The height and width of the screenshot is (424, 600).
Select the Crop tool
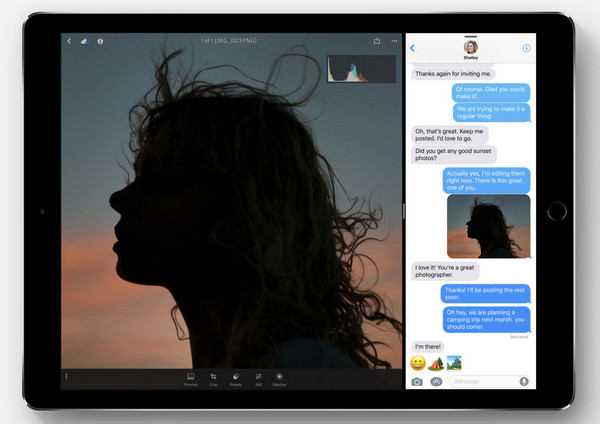(213, 378)
